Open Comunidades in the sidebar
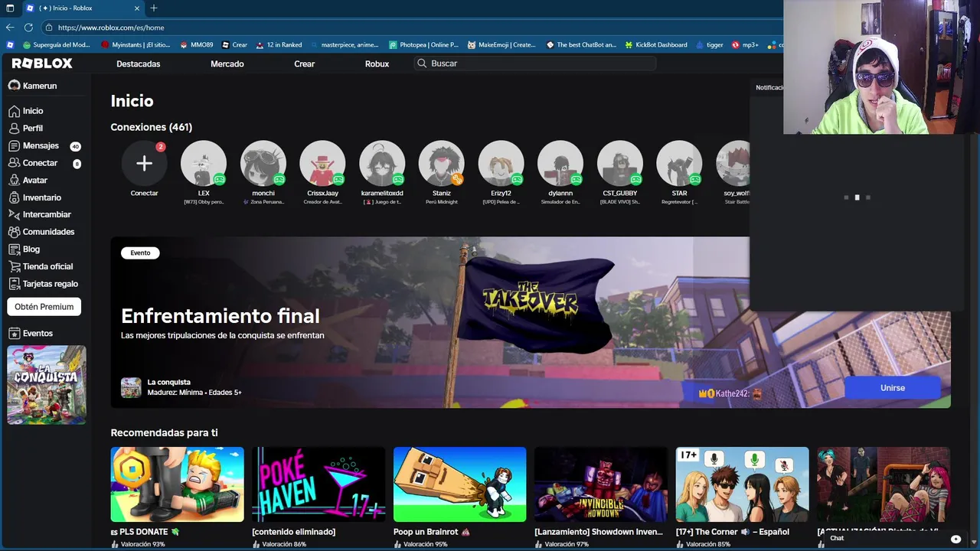 (42, 232)
